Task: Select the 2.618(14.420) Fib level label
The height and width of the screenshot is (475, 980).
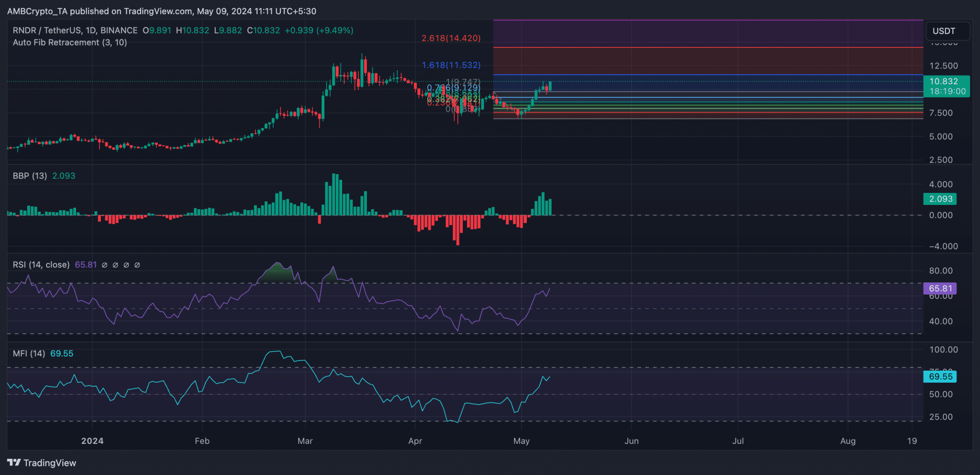Action: coord(451,38)
